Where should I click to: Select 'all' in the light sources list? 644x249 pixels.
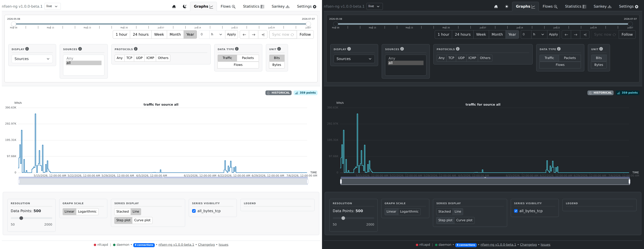tap(83, 63)
